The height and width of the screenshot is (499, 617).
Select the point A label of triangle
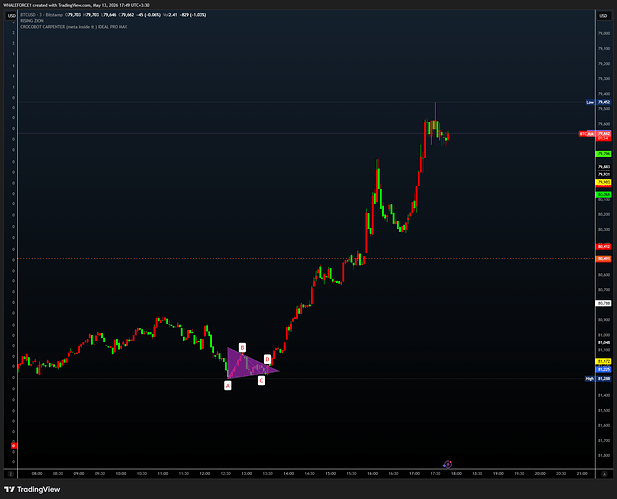click(x=228, y=386)
